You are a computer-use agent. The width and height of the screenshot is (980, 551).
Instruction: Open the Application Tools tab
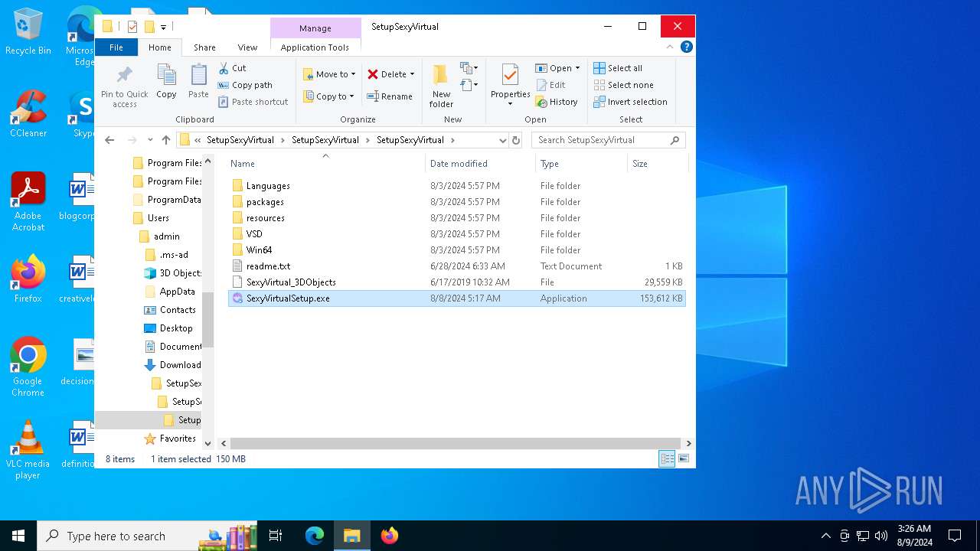click(315, 47)
